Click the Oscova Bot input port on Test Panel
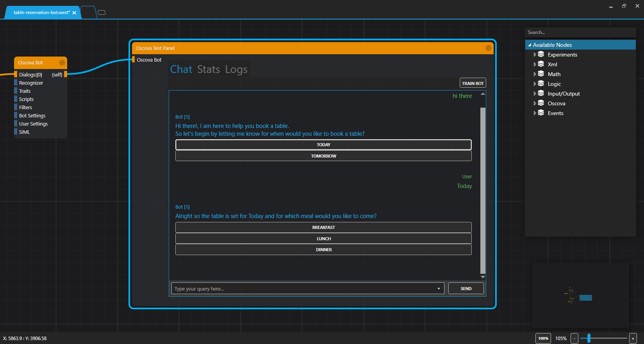The width and height of the screenshot is (644, 344). pyautogui.click(x=133, y=59)
